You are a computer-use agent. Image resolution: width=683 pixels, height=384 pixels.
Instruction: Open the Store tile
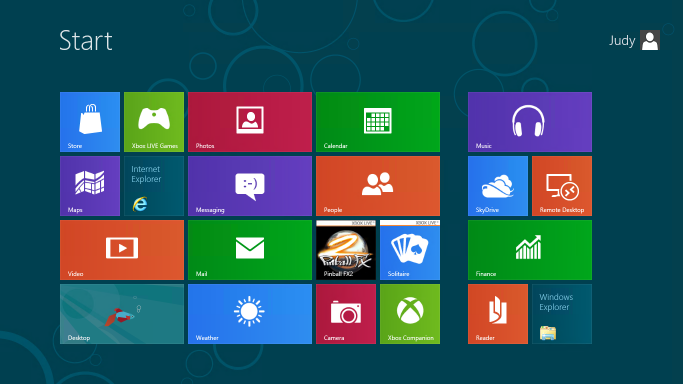(90, 122)
